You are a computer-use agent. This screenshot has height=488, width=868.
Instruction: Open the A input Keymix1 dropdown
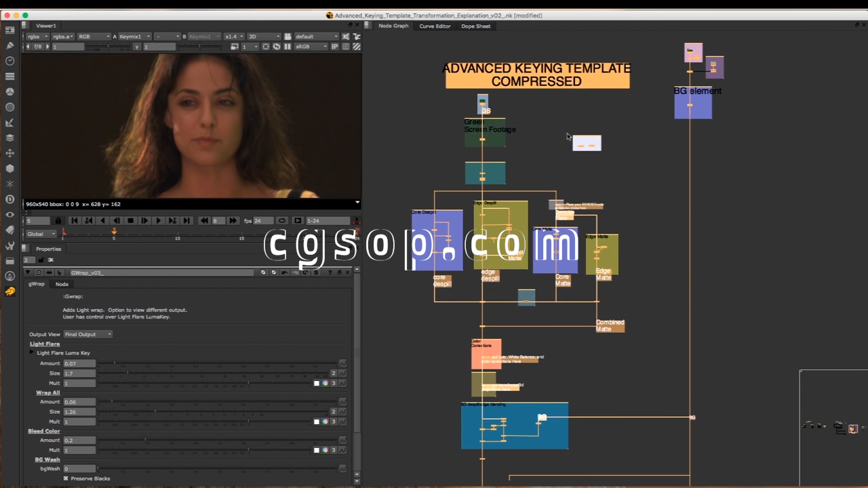tap(134, 37)
